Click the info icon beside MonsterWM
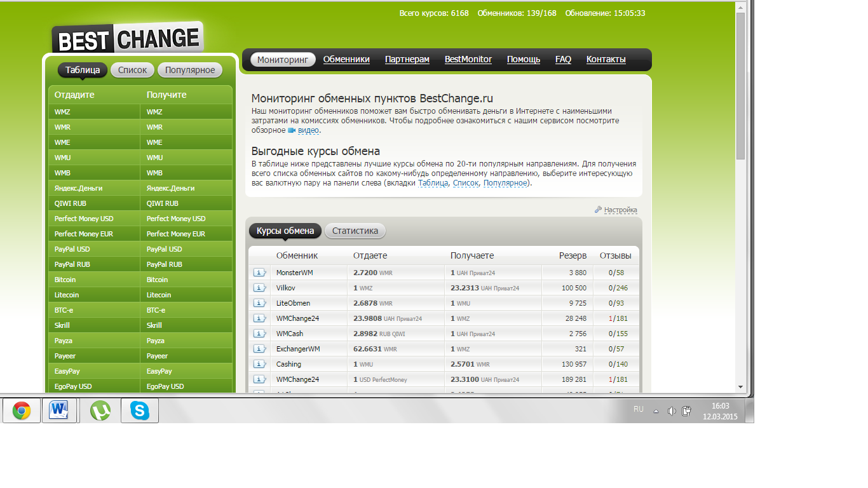 click(260, 273)
